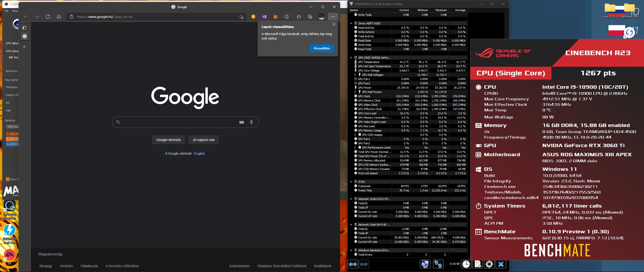The width and height of the screenshot is (644, 272).
Task: Click the Visszaállítás restore button
Action: tap(322, 48)
